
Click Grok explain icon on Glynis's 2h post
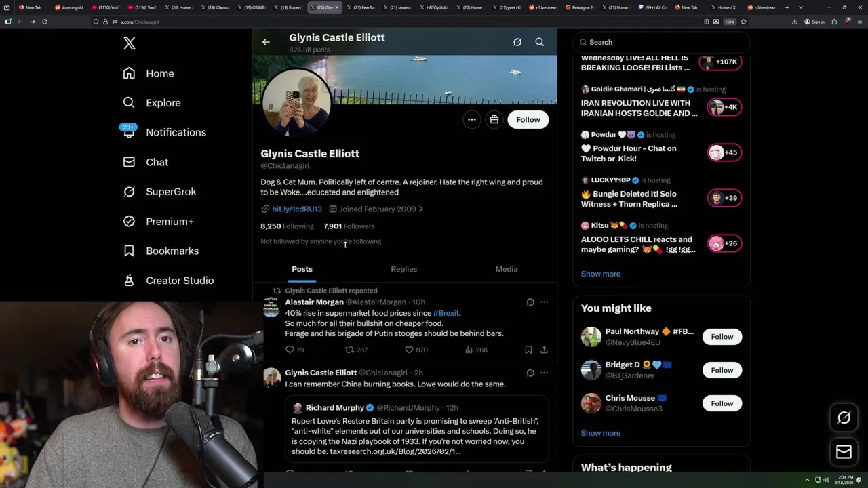pyautogui.click(x=530, y=373)
